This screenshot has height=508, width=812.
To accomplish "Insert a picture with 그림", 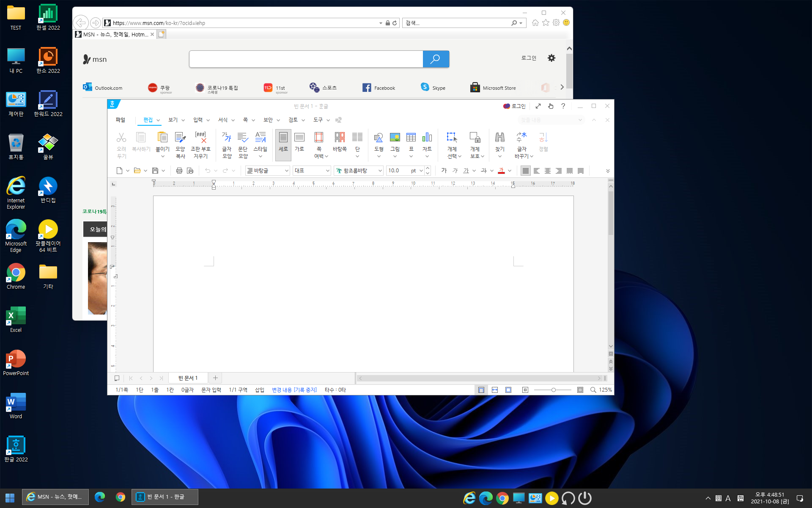I will pos(395,137).
